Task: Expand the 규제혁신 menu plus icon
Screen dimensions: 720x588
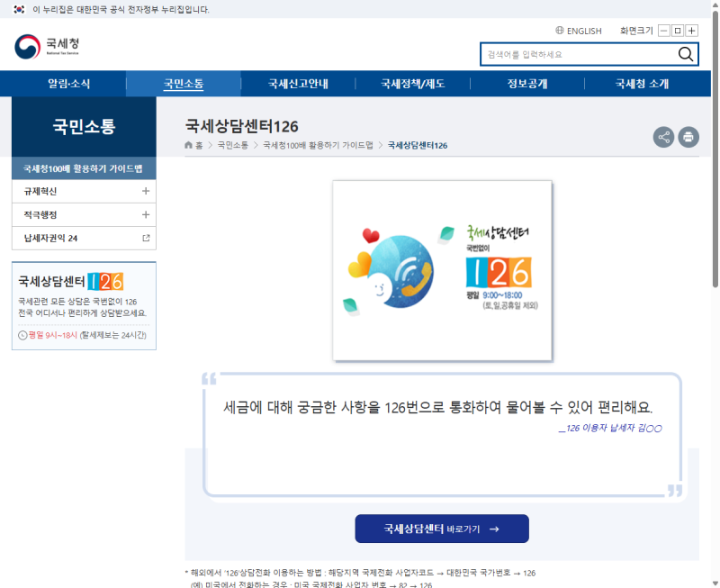Action: click(x=146, y=191)
